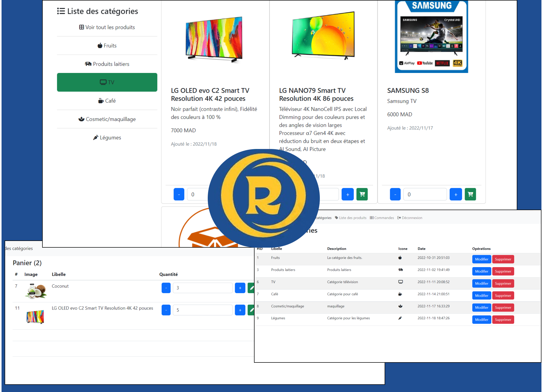Image resolution: width=543 pixels, height=392 pixels.
Task: Click quantity field of Samsung S8 card
Action: pyautogui.click(x=425, y=194)
